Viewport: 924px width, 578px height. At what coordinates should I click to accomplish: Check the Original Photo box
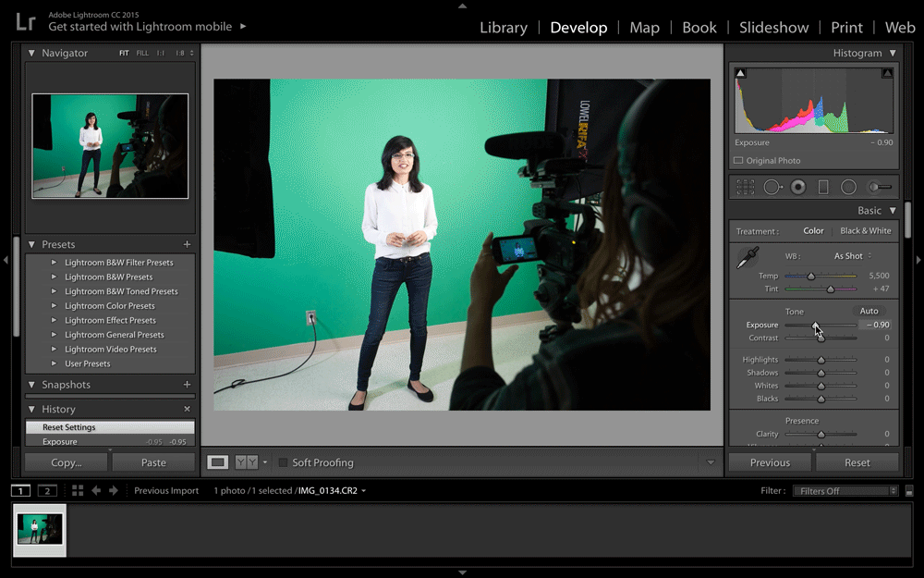point(737,160)
